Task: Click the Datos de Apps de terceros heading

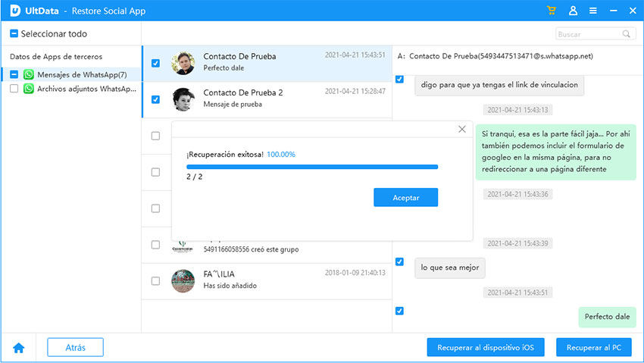Action: [x=56, y=57]
